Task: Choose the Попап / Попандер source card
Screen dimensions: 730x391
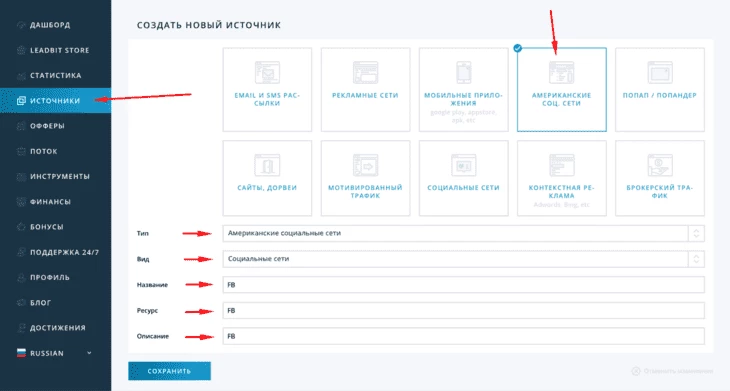Action: 660,89
